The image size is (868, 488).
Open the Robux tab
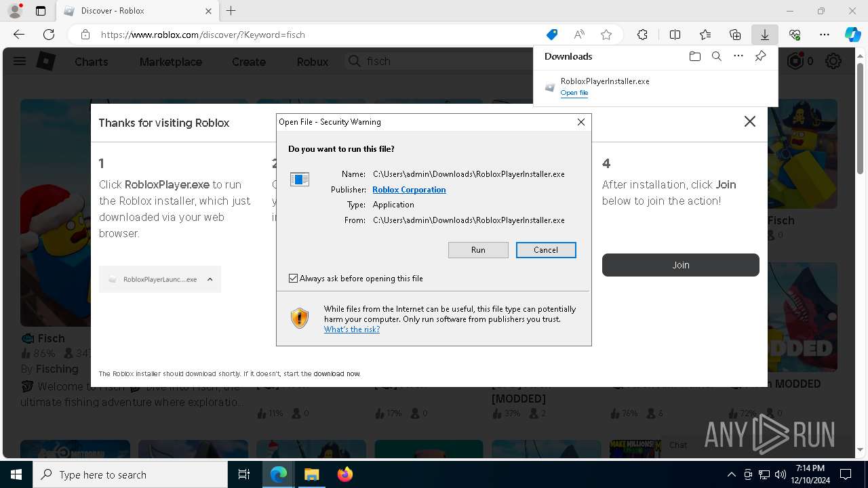click(x=313, y=62)
